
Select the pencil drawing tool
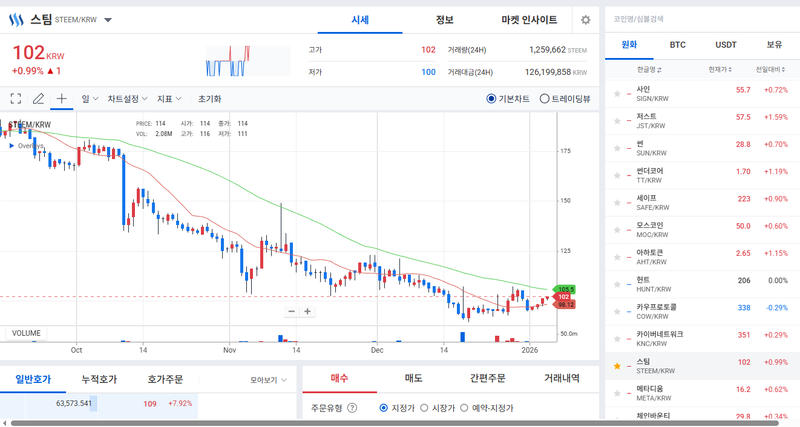(x=39, y=99)
